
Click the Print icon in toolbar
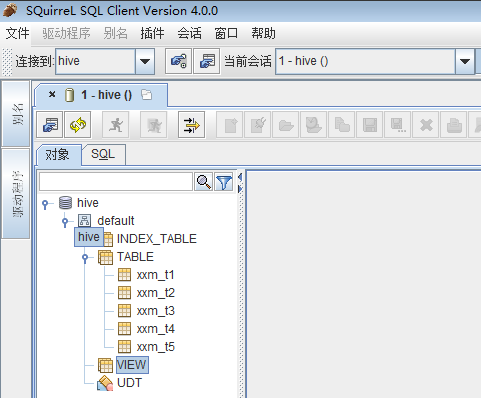point(454,125)
